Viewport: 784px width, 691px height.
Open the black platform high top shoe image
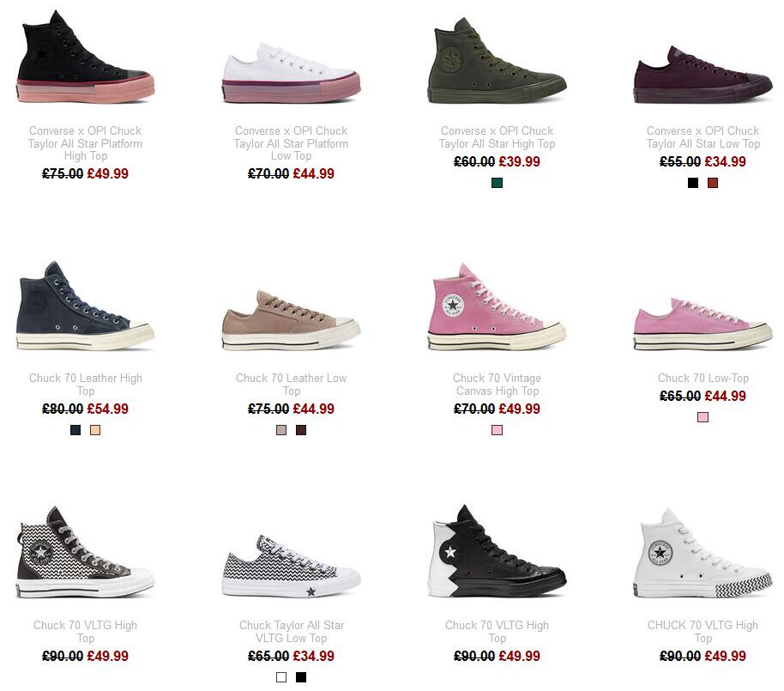coord(86,57)
